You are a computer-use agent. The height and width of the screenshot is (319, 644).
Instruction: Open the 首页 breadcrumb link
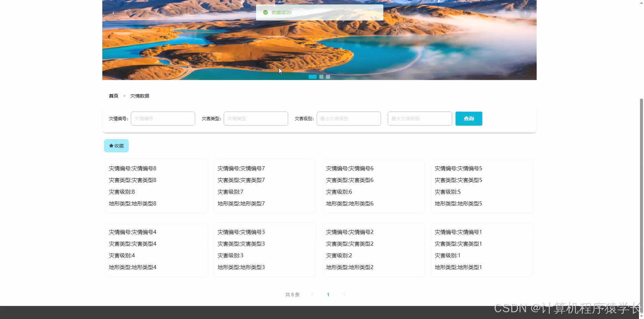(x=114, y=96)
